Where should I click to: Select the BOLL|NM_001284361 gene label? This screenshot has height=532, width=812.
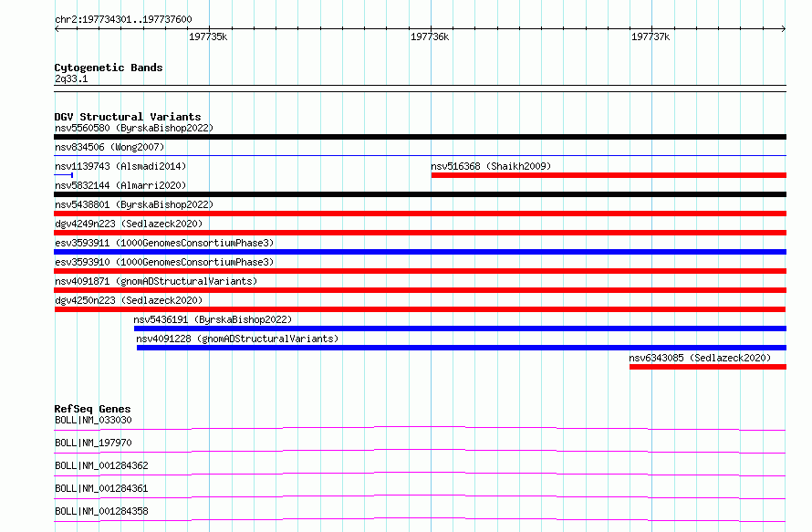click(101, 488)
